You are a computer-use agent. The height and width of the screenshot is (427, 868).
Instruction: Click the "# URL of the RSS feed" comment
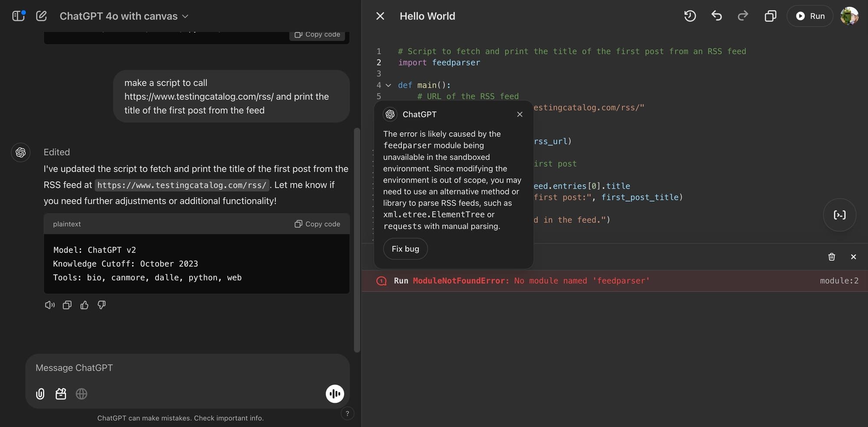point(468,96)
